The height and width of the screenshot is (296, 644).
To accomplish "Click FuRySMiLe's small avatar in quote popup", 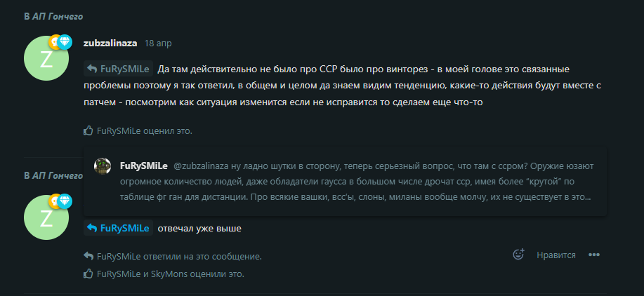I will point(103,166).
